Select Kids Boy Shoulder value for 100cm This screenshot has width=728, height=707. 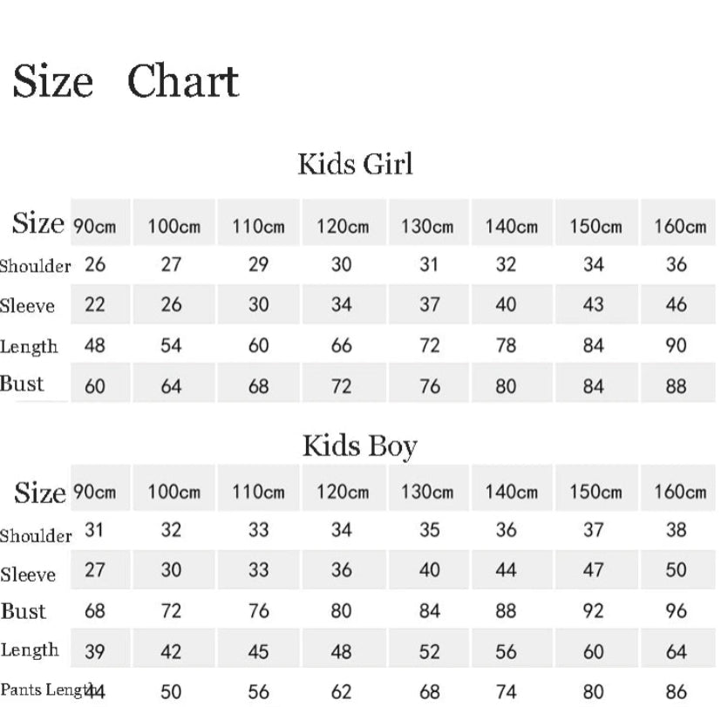coord(171,530)
